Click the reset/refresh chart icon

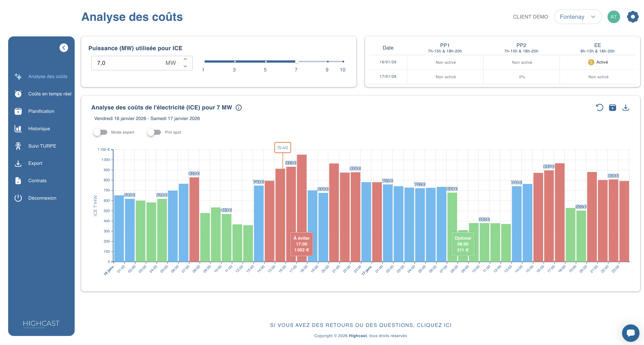[x=599, y=107]
